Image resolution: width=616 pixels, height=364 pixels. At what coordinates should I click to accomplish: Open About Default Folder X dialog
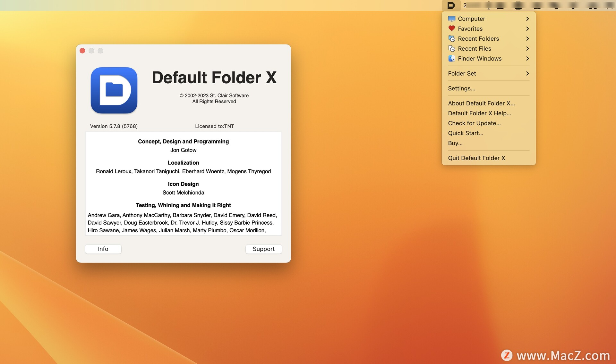click(x=481, y=103)
